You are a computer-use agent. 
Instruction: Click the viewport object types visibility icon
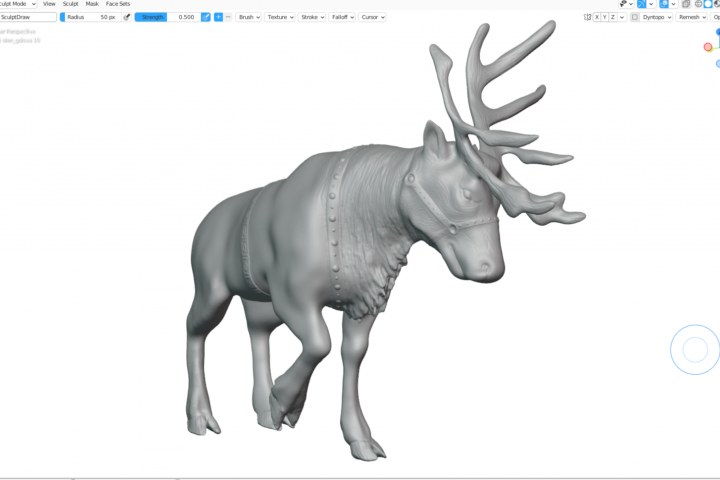tap(623, 4)
